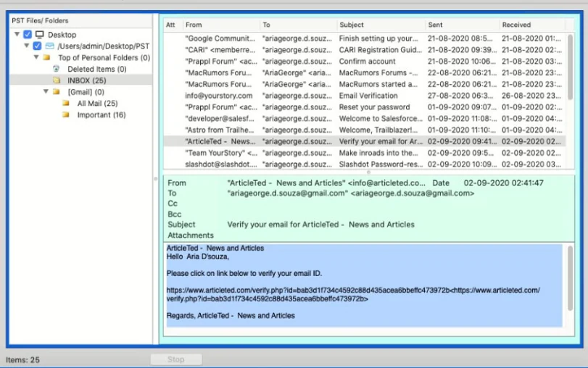The height and width of the screenshot is (368, 588).
Task: Select Important (16) folder
Action: tap(102, 114)
